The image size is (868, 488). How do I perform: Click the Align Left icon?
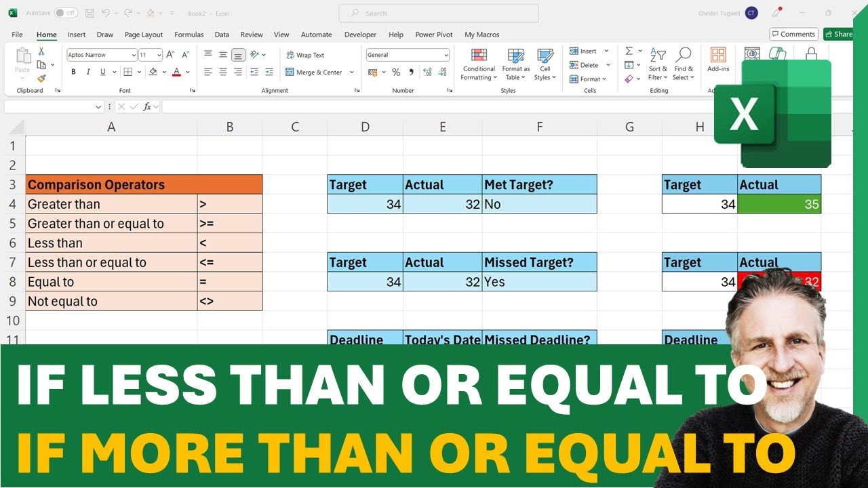tap(208, 72)
